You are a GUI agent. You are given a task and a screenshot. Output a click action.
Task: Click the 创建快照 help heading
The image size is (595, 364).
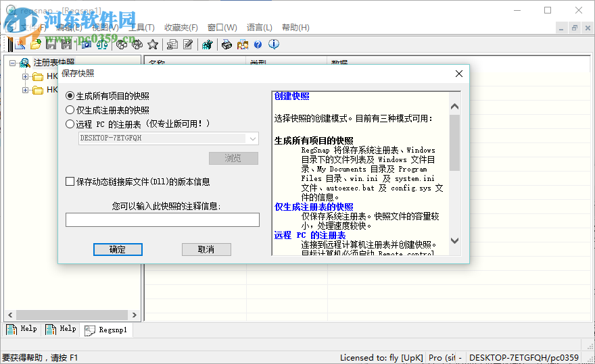pos(292,97)
